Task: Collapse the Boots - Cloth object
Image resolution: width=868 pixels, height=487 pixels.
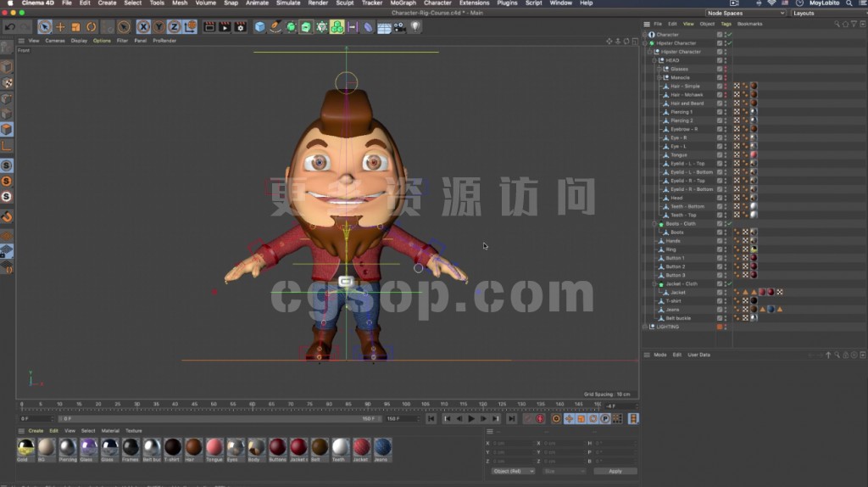Action: coord(654,224)
